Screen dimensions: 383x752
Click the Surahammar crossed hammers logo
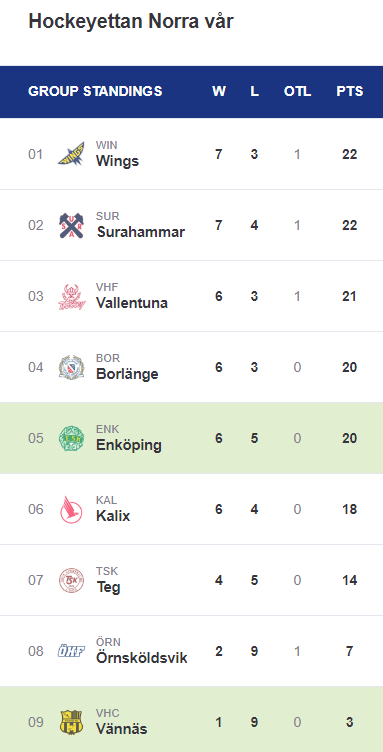click(x=71, y=225)
